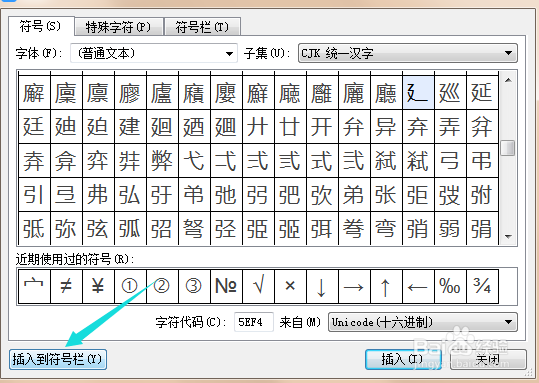Open the 字体 font dropdown
The height and width of the screenshot is (383, 539).
pos(154,53)
